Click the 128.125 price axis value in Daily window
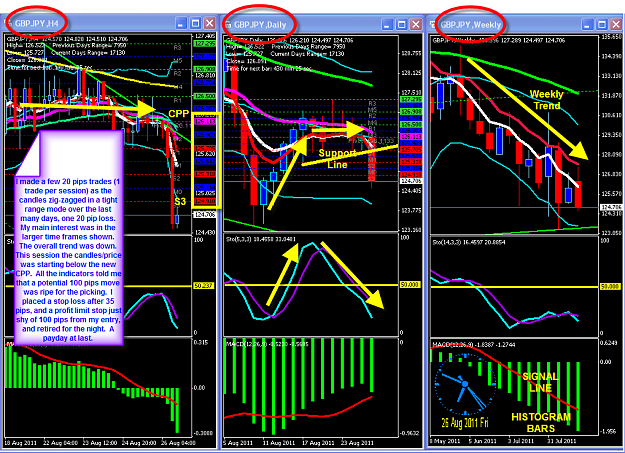 [410, 73]
